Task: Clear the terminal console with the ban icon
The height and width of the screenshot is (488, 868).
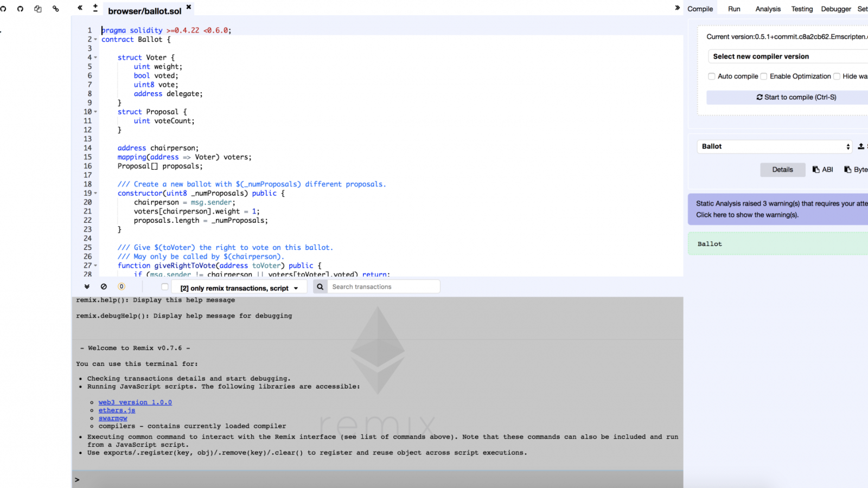Action: [x=104, y=286]
